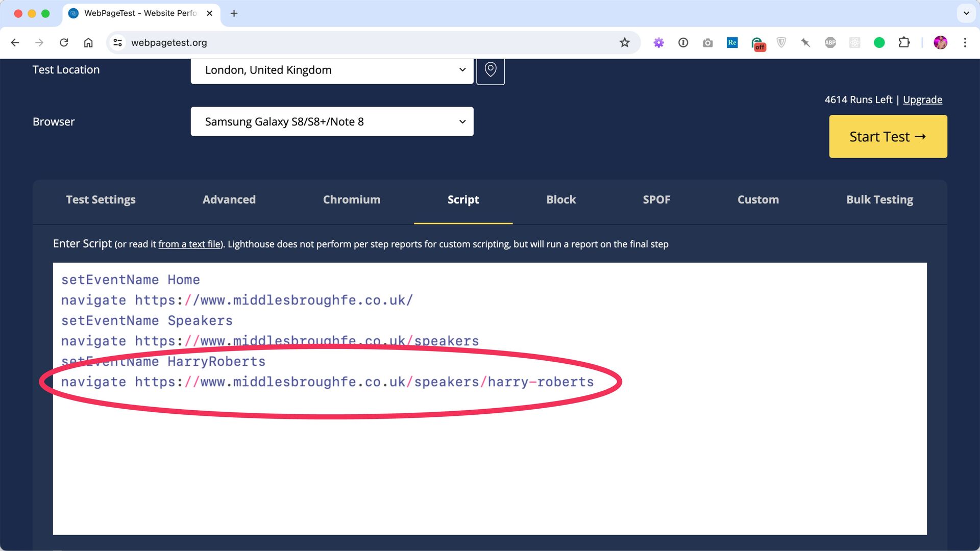
Task: Switch to the Test Settings tab
Action: [101, 199]
